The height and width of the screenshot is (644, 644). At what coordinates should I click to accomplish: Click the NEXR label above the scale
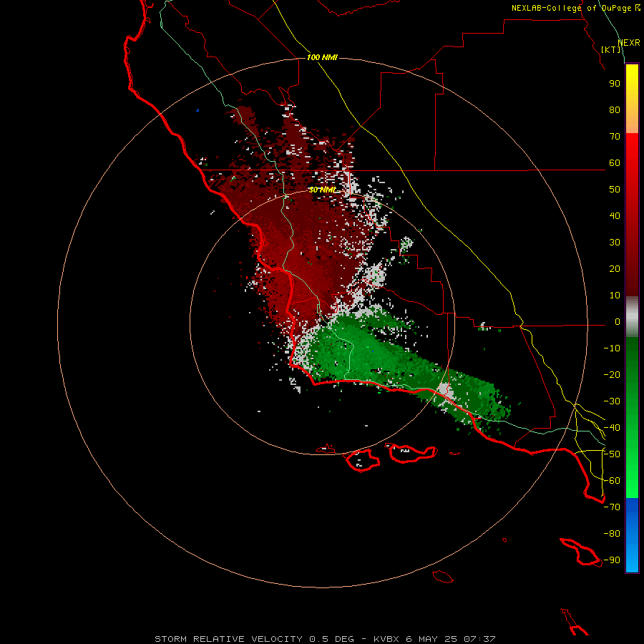629,43
